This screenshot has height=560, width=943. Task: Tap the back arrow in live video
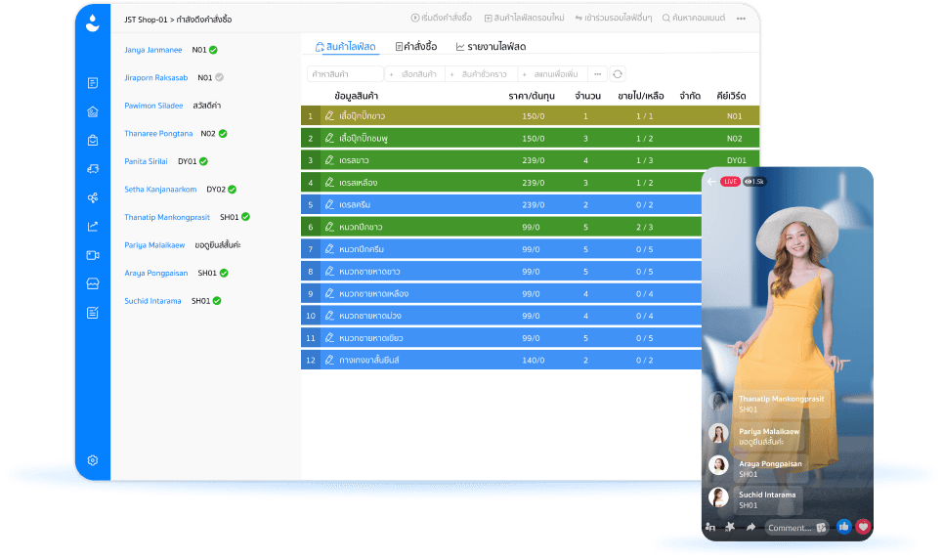pos(711,182)
